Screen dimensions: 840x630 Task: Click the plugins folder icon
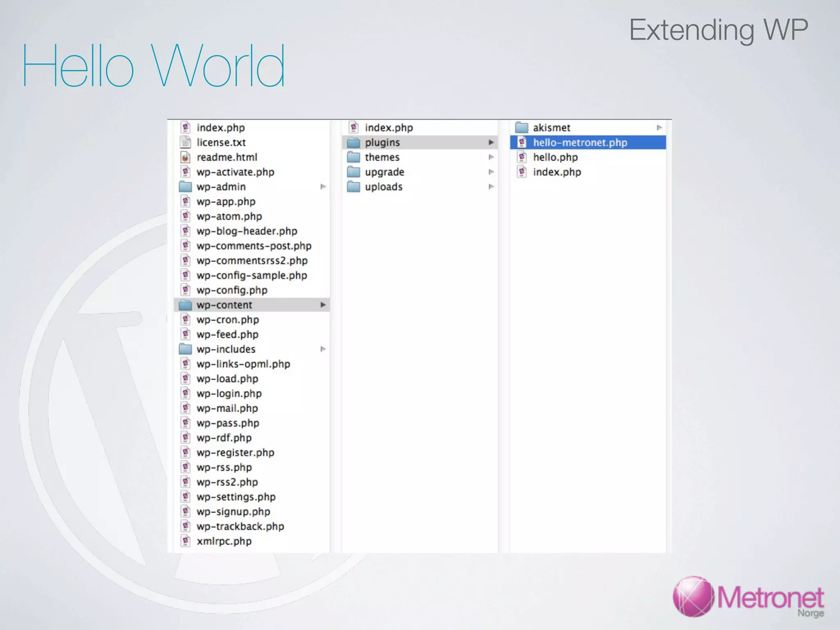click(354, 142)
